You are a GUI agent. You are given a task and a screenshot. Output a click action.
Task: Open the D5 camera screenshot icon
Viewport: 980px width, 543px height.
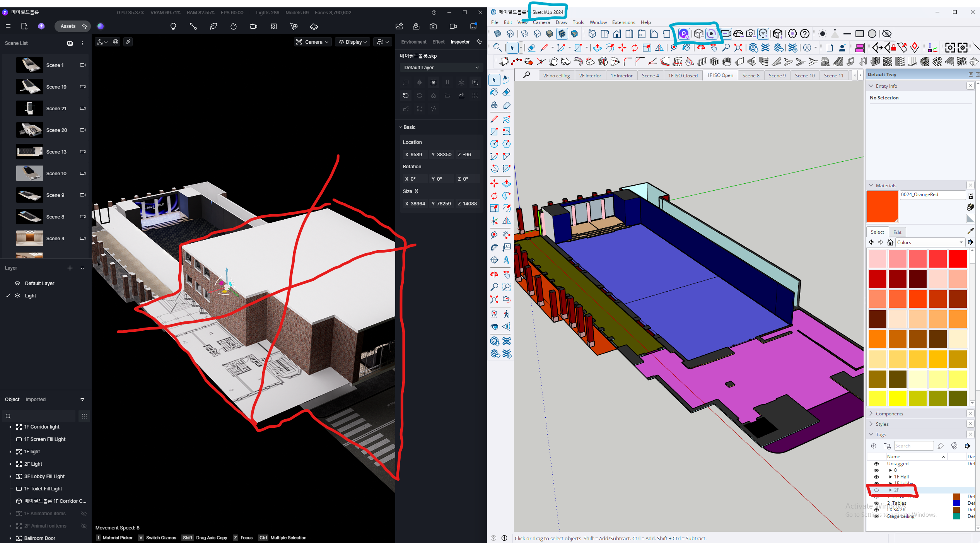(433, 26)
